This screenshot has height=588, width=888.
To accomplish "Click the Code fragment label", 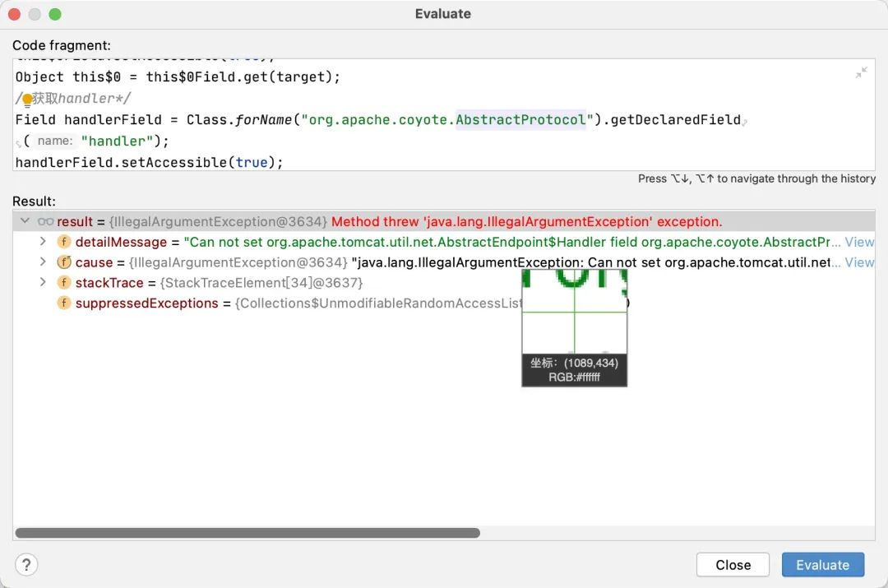I will click(62, 45).
